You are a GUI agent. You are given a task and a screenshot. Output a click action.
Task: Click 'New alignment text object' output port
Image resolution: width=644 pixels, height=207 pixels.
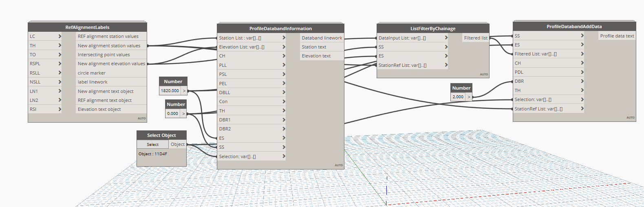tap(111, 91)
